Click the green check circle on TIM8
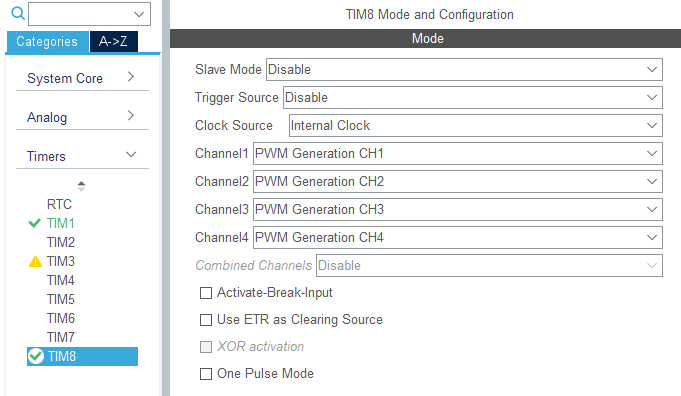Screen dimensions: 681x396 tap(36, 356)
